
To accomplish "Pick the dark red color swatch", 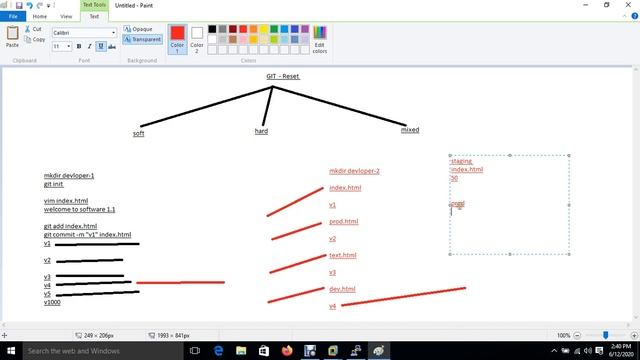I will coord(233,29).
